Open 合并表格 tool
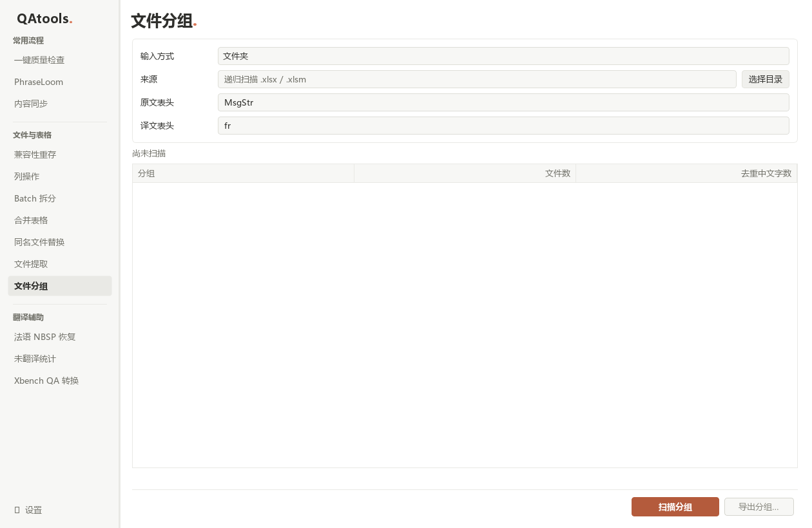The width and height of the screenshot is (812, 528). (x=60, y=220)
